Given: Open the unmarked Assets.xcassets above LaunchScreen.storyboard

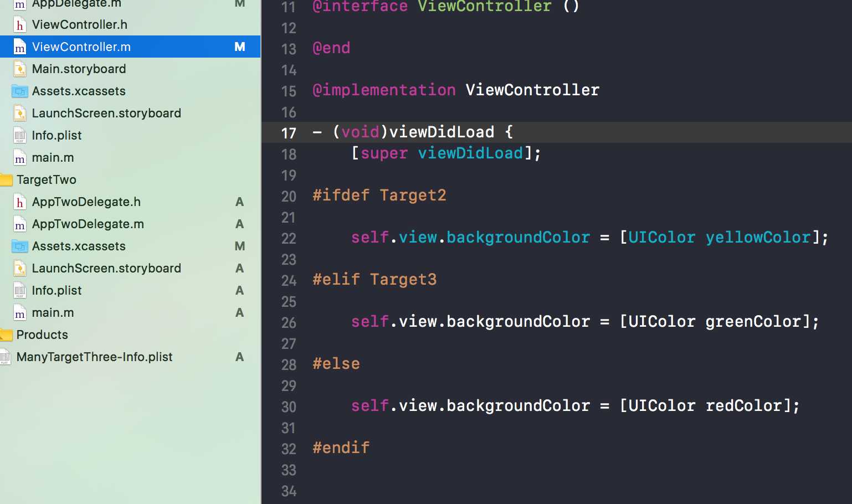Looking at the screenshot, I should (x=79, y=91).
